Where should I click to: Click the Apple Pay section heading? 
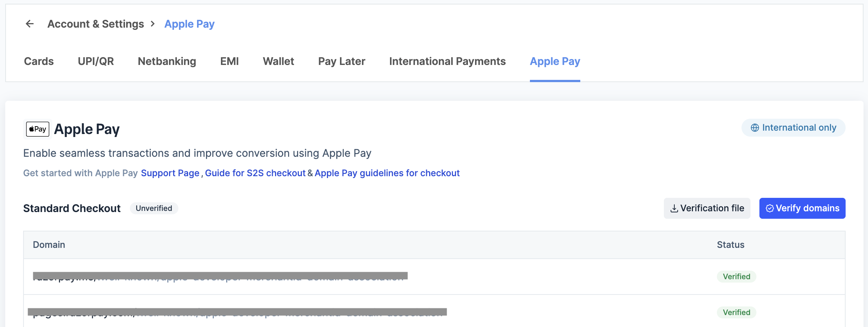87,129
